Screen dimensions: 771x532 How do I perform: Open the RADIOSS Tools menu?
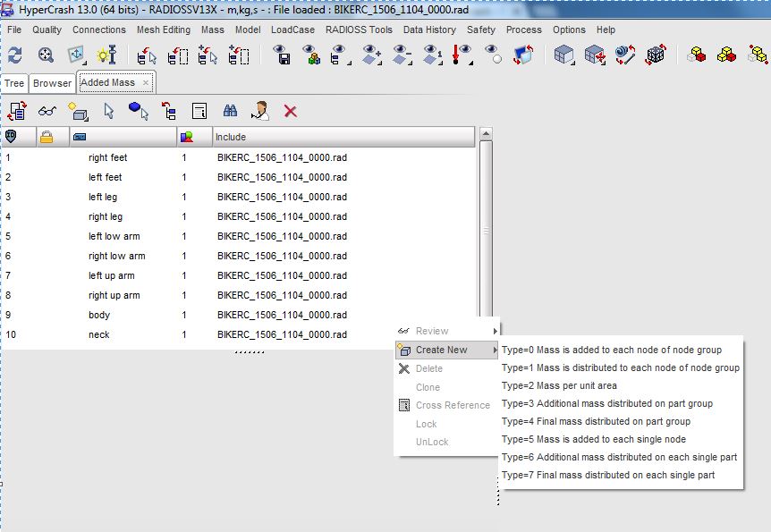[x=359, y=30]
